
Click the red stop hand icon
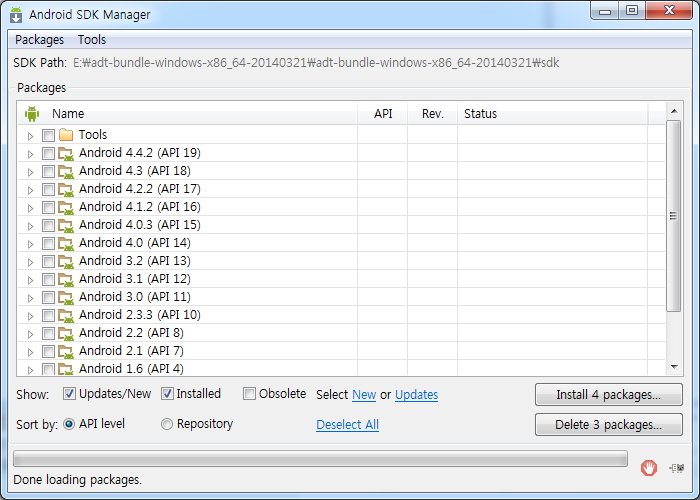pos(649,468)
